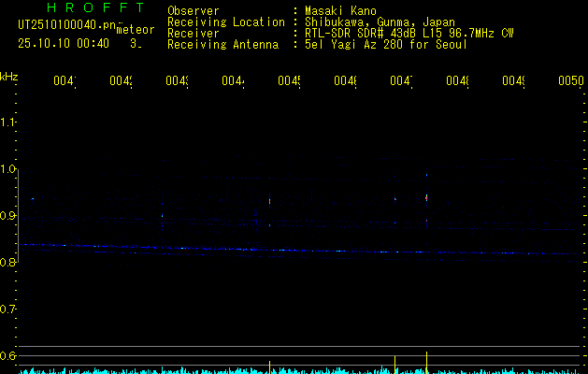Click the 0.9 kHz frequency axis label

pyautogui.click(x=9, y=216)
